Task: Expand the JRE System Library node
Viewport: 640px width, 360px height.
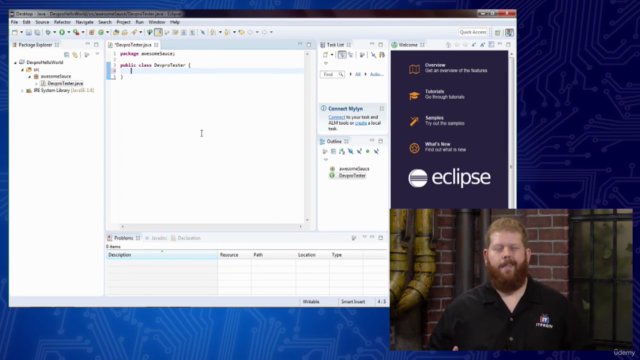Action: coord(22,91)
